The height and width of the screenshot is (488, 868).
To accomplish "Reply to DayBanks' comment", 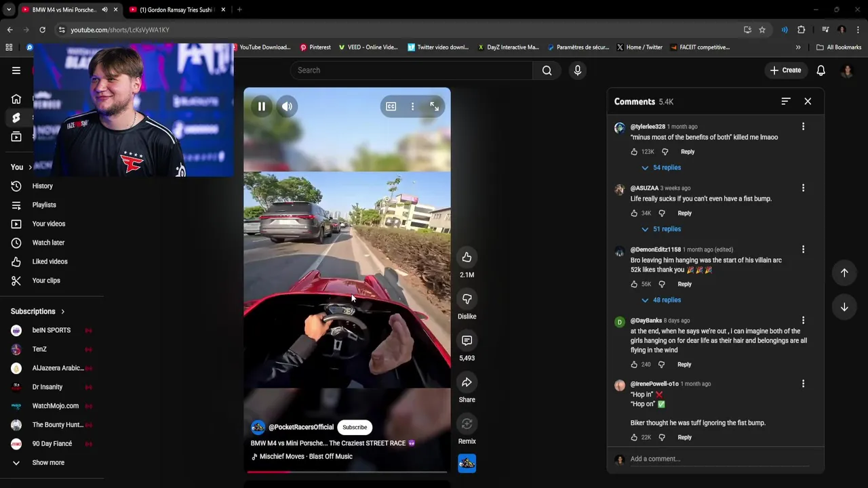I will coord(684,365).
